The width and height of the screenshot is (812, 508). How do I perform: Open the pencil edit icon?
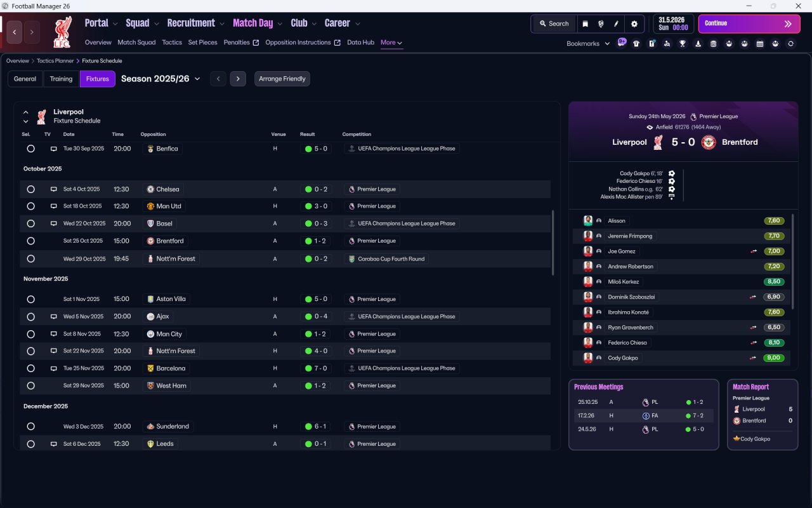coord(616,23)
